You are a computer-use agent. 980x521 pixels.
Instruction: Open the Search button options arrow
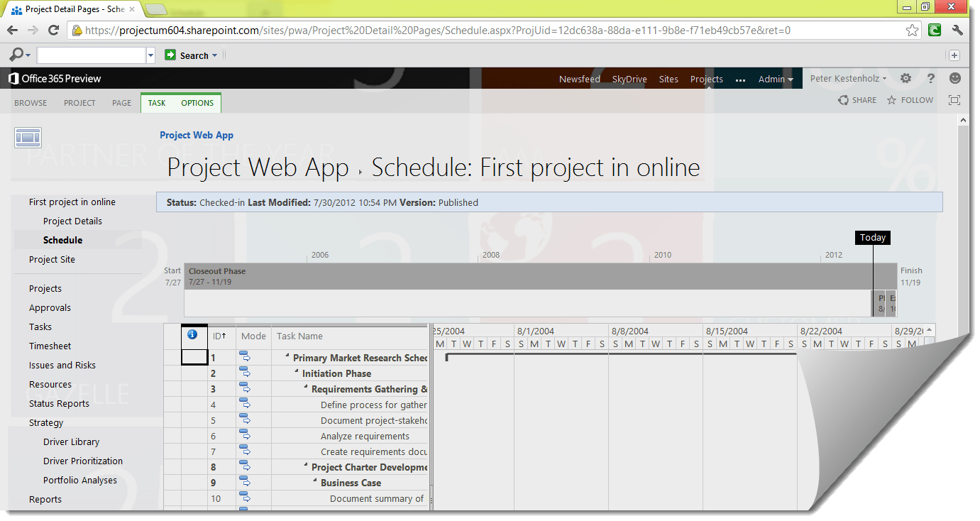coord(215,55)
